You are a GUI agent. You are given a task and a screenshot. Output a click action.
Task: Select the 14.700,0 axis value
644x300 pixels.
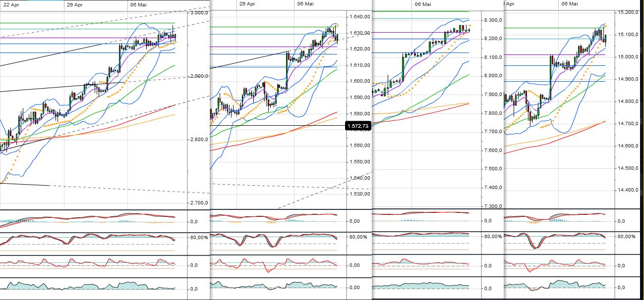click(628, 124)
